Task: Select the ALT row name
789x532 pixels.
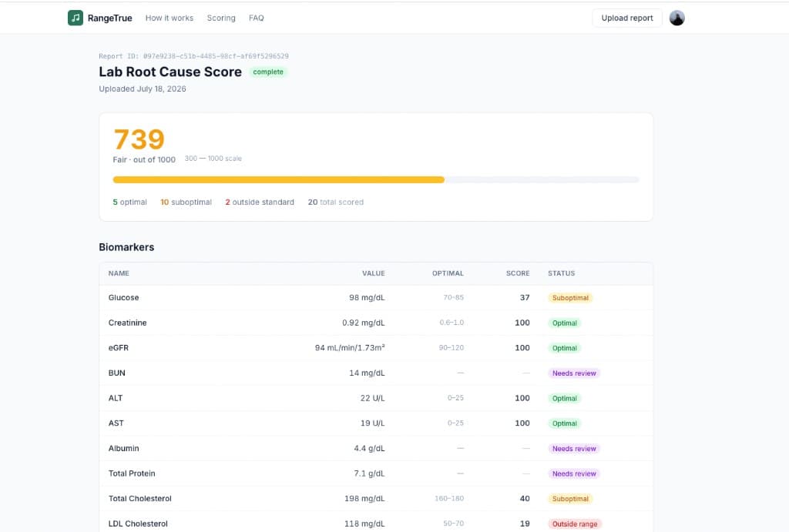Action: 116,398
